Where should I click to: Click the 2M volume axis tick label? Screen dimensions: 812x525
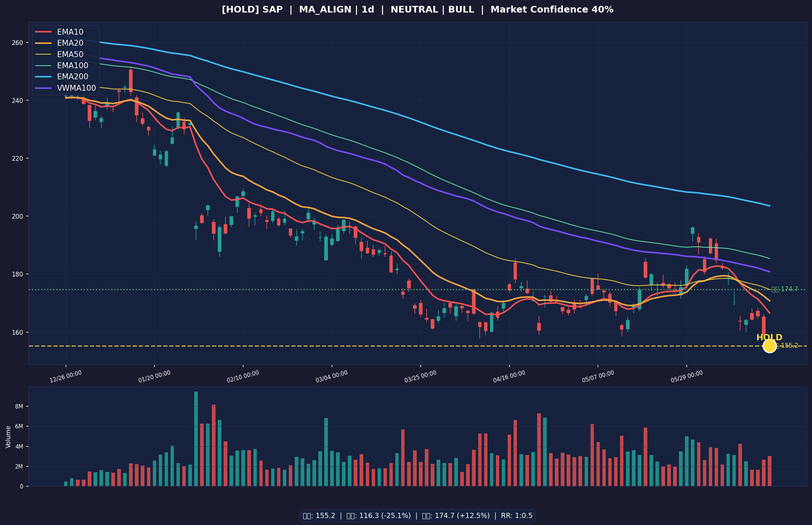[20, 466]
